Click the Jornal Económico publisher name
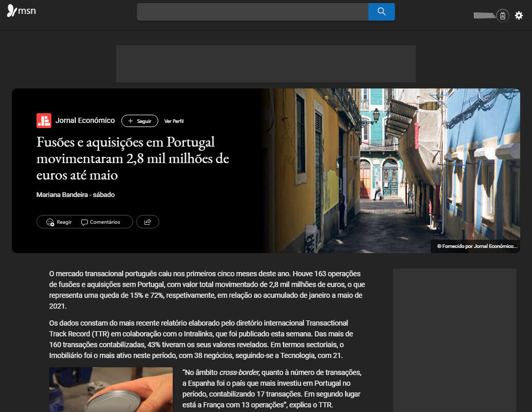Screen dimensions: 532x412 click(85, 120)
